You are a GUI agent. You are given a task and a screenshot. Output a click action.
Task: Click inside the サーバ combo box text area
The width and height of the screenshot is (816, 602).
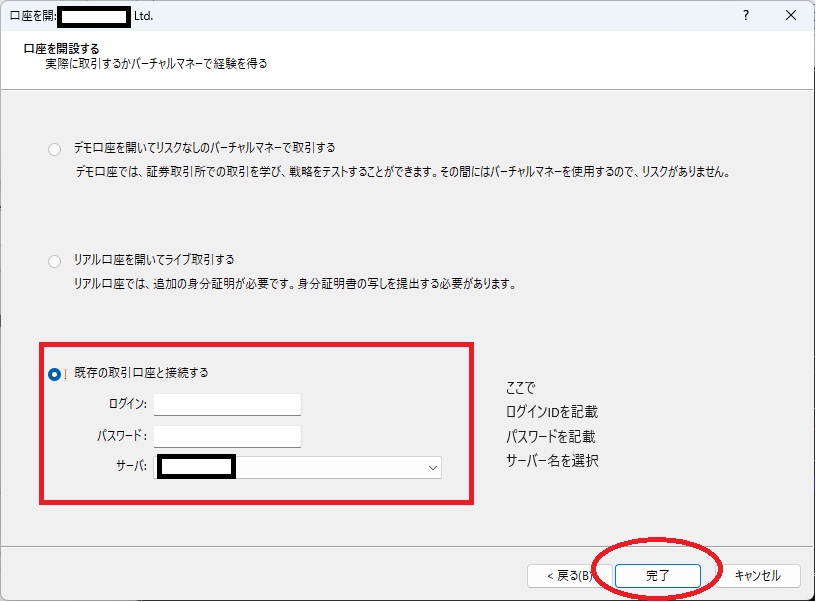pyautogui.click(x=330, y=467)
